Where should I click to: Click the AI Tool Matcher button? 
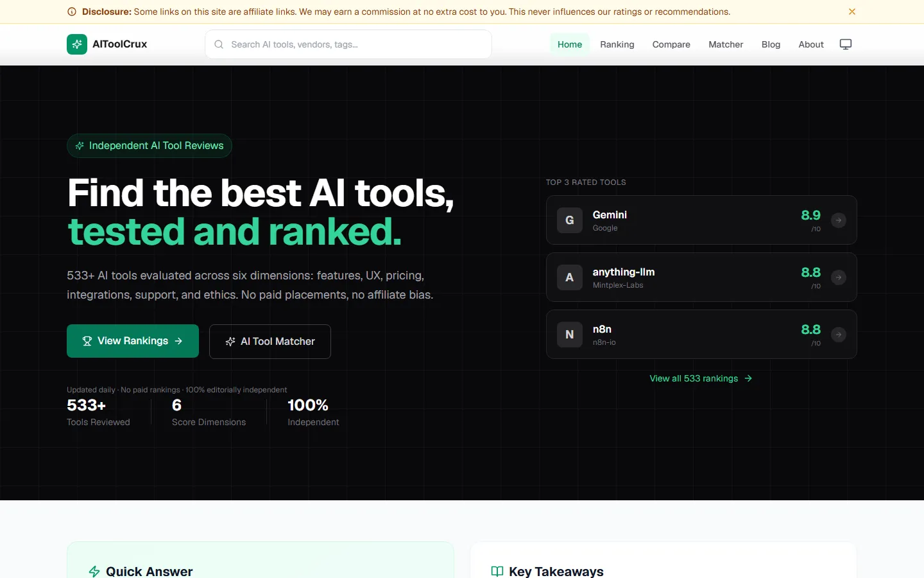pos(270,342)
